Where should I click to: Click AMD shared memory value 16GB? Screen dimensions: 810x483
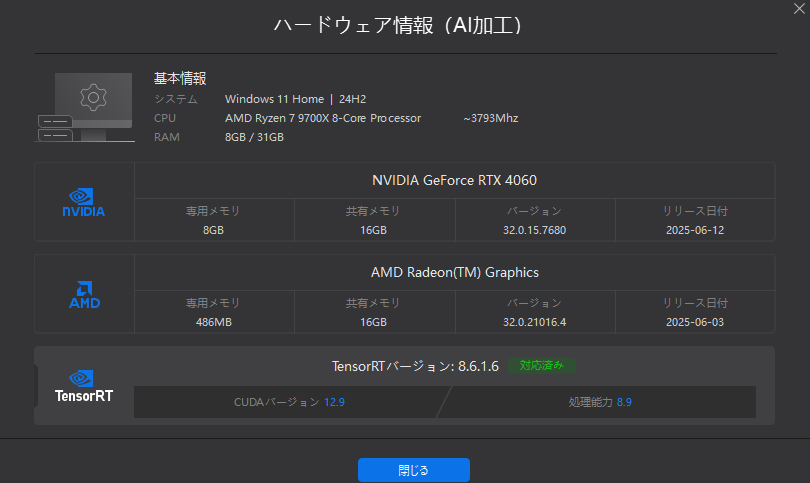pos(373,322)
